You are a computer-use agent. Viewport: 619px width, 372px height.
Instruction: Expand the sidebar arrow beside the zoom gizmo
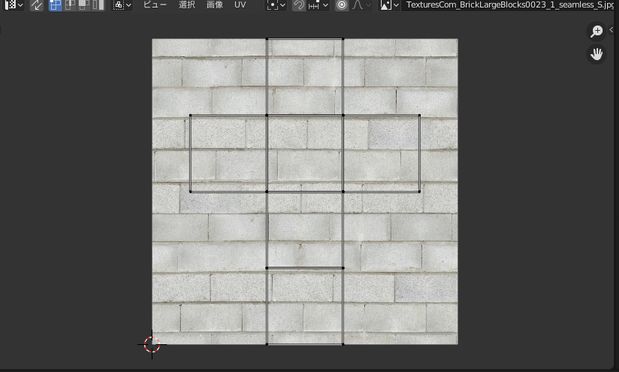tap(611, 30)
